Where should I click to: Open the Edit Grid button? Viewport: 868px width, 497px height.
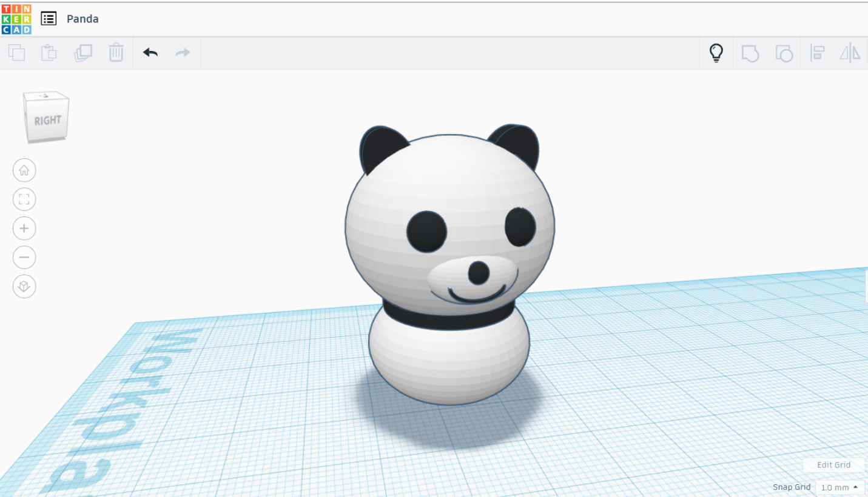833,465
